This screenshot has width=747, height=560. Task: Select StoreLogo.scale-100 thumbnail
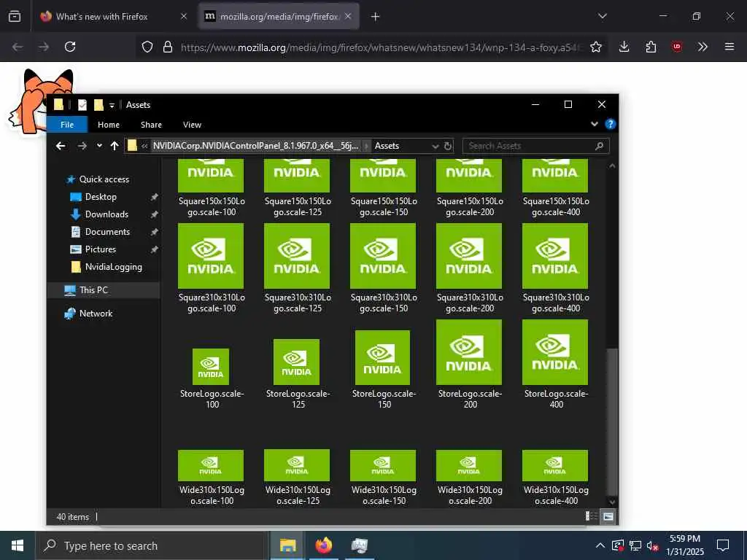(x=211, y=367)
